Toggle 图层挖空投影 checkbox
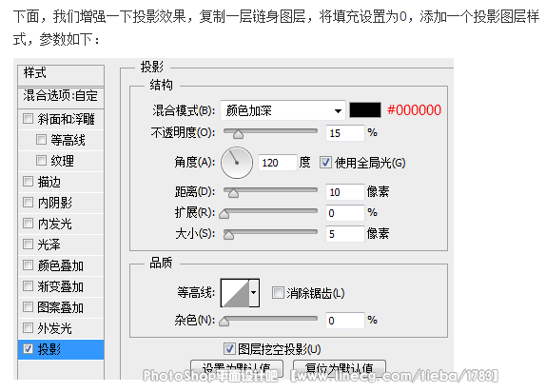 coord(229,348)
